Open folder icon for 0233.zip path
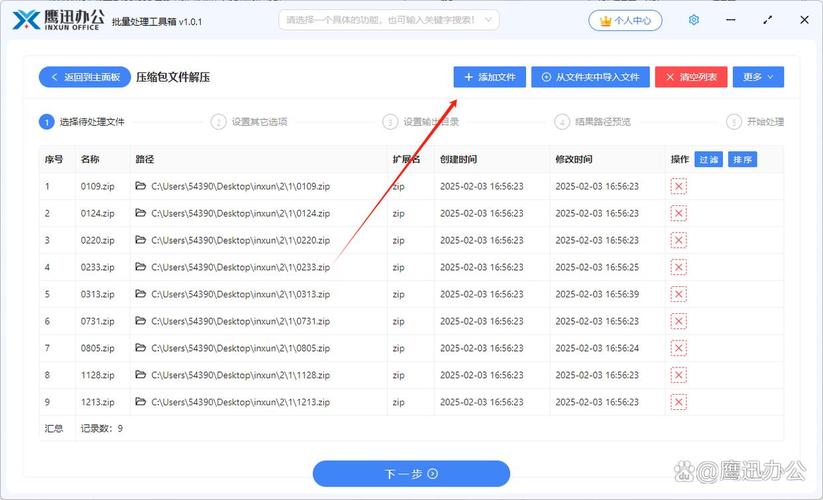823x500 pixels. pyautogui.click(x=140, y=267)
